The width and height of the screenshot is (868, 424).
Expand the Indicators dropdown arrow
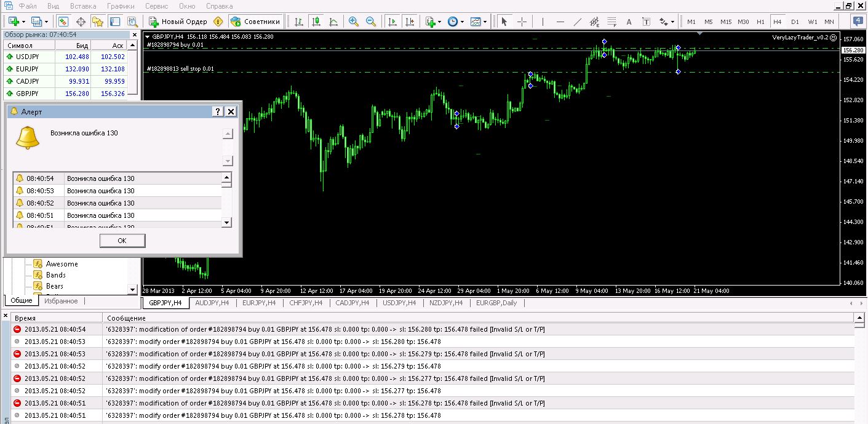(440, 22)
